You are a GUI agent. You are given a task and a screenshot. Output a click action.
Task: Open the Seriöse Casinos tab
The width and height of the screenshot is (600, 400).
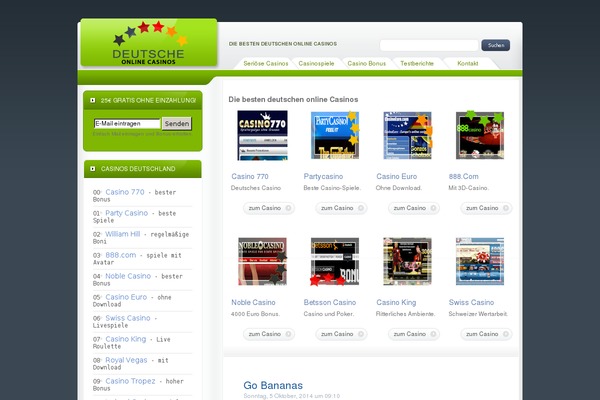tap(266, 64)
